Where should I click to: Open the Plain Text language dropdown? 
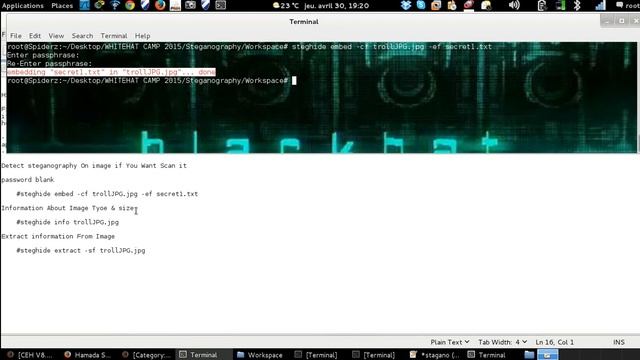(450, 342)
